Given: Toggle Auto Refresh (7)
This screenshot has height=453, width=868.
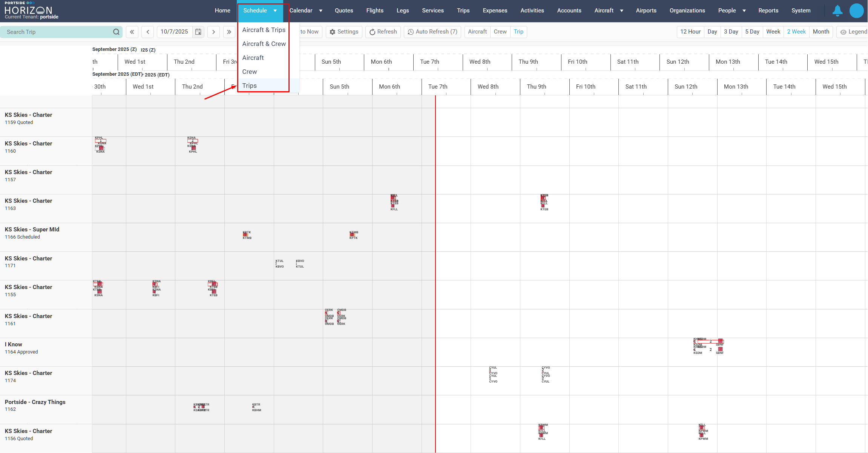Looking at the screenshot, I should coord(432,32).
